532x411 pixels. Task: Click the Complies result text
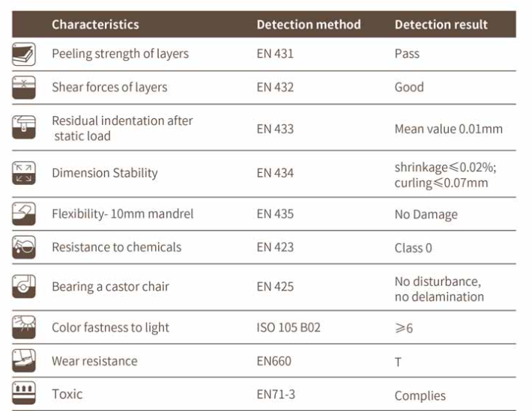point(420,395)
